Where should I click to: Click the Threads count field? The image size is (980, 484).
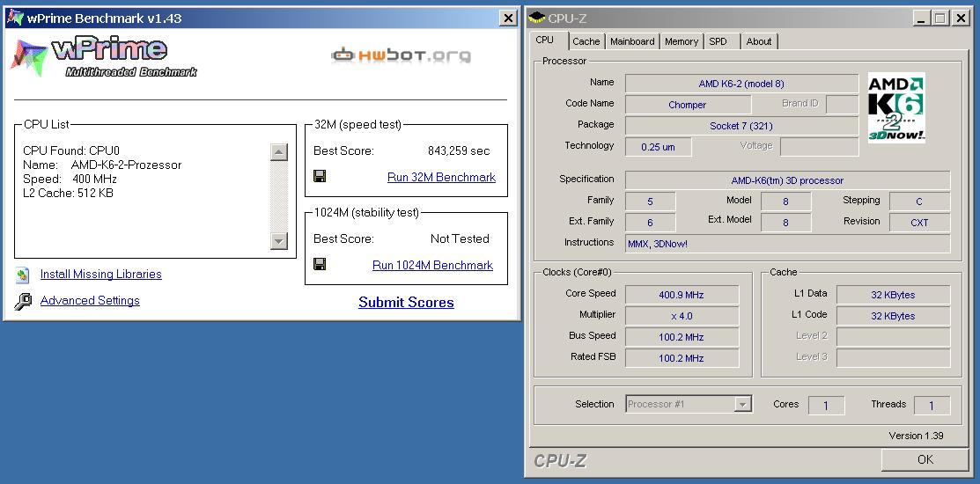pyautogui.click(x=932, y=406)
